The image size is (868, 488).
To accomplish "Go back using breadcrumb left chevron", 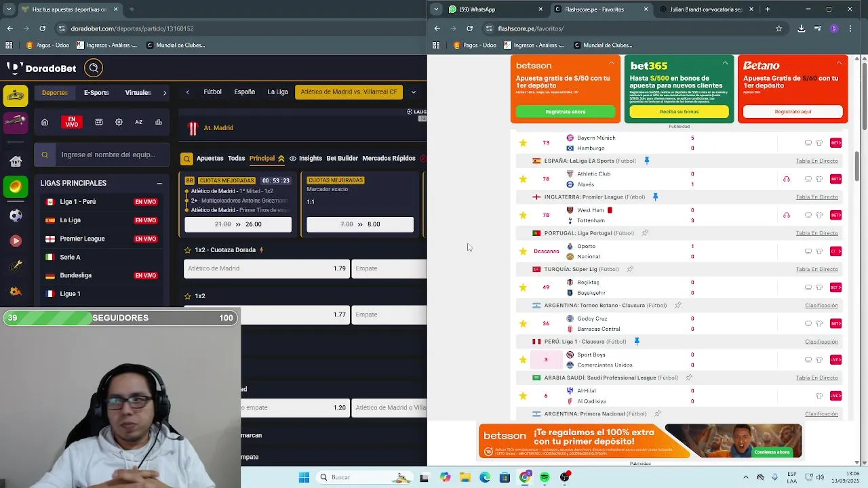I will pyautogui.click(x=188, y=92).
